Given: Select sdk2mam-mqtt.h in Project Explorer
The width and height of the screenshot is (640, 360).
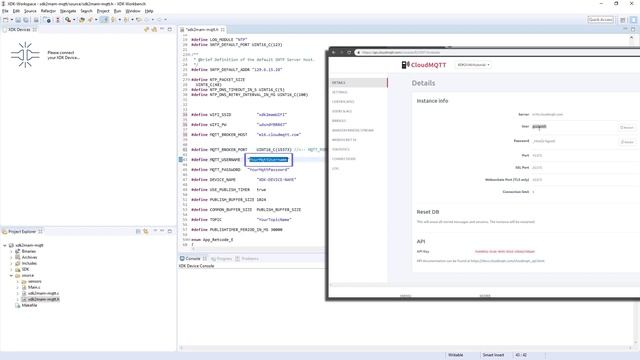Looking at the screenshot, I should [43, 299].
